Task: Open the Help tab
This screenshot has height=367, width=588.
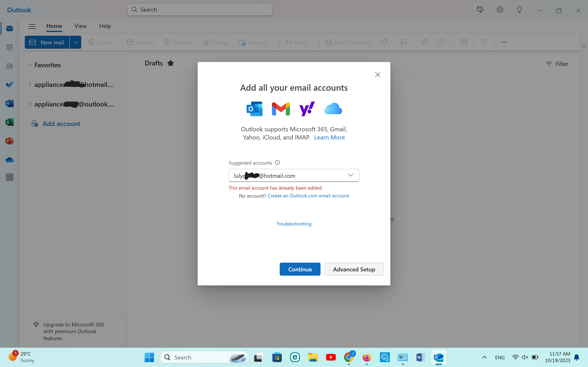Action: [x=105, y=26]
